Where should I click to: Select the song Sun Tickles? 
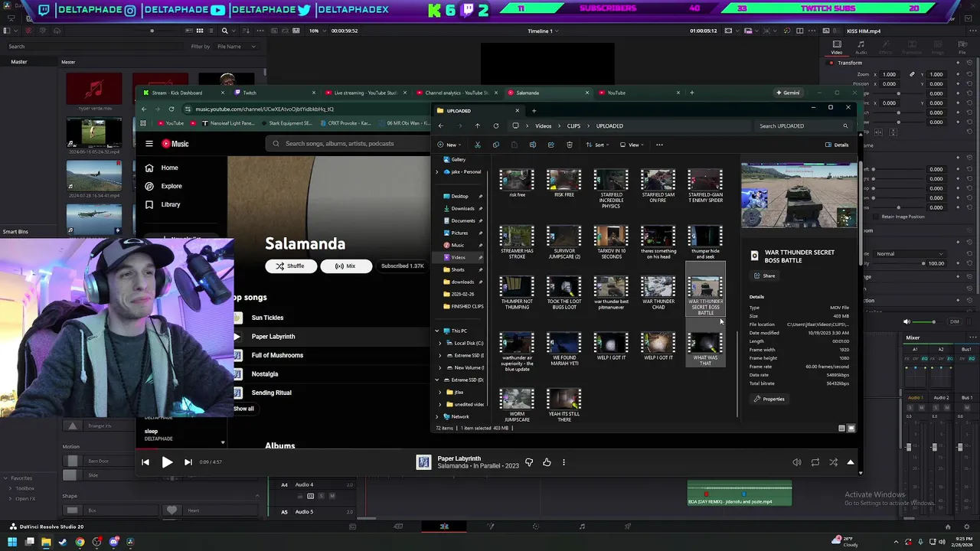coord(267,318)
